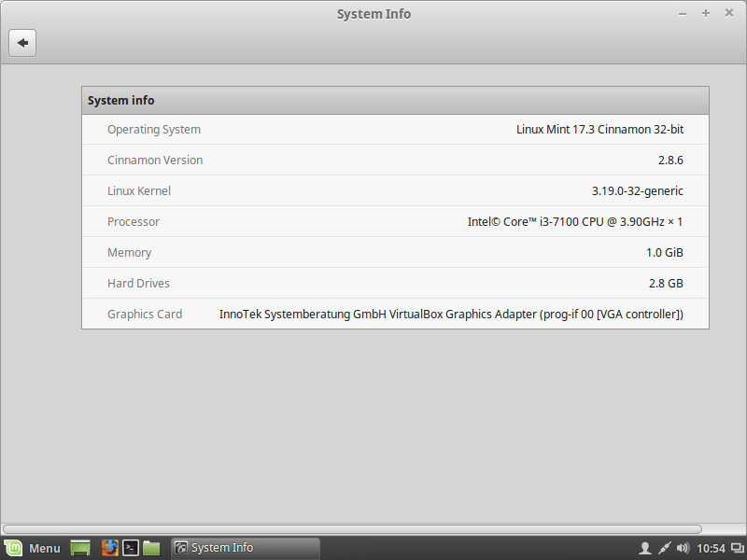Launch Firefox from the panel
The image size is (747, 560).
point(110,548)
